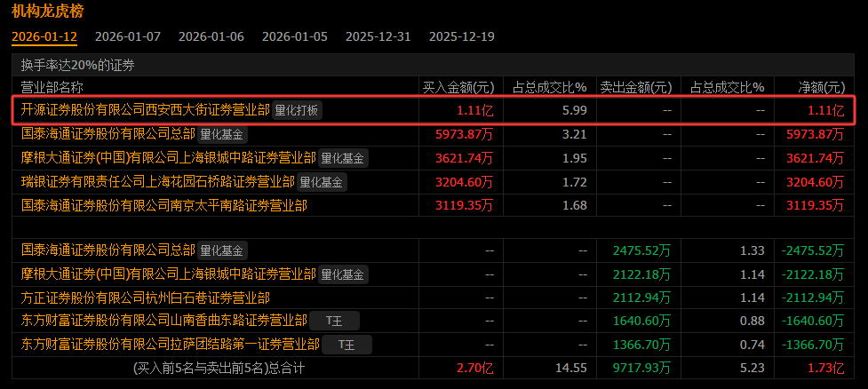Click the 卖出金额(元) column header
Viewport: 868px width, 389px height.
[x=636, y=87]
